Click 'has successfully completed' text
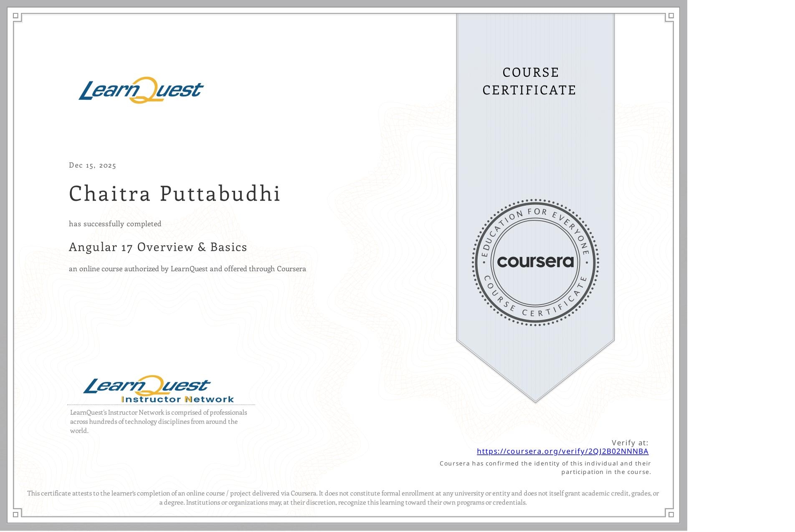 click(x=115, y=224)
